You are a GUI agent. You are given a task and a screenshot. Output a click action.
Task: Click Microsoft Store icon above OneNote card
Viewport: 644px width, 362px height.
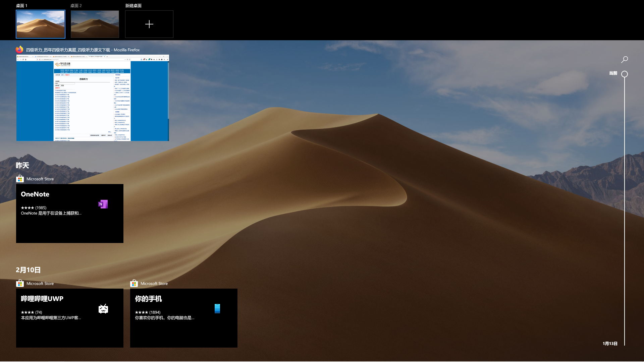click(x=20, y=179)
